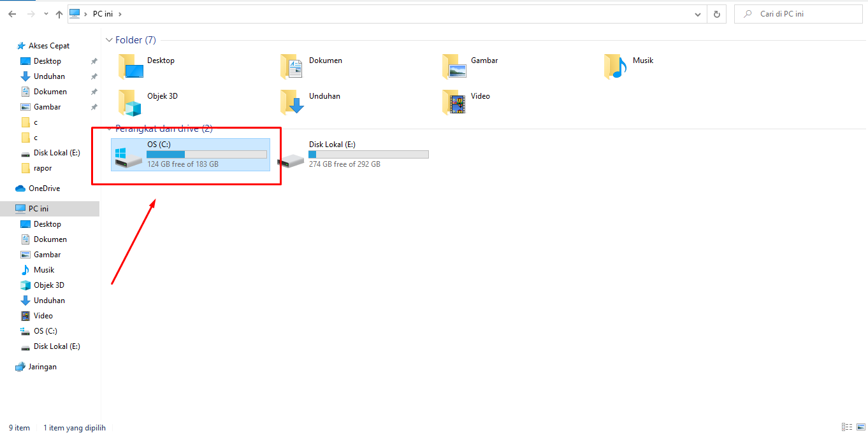Select Jaringan in the navigation pane

[43, 367]
